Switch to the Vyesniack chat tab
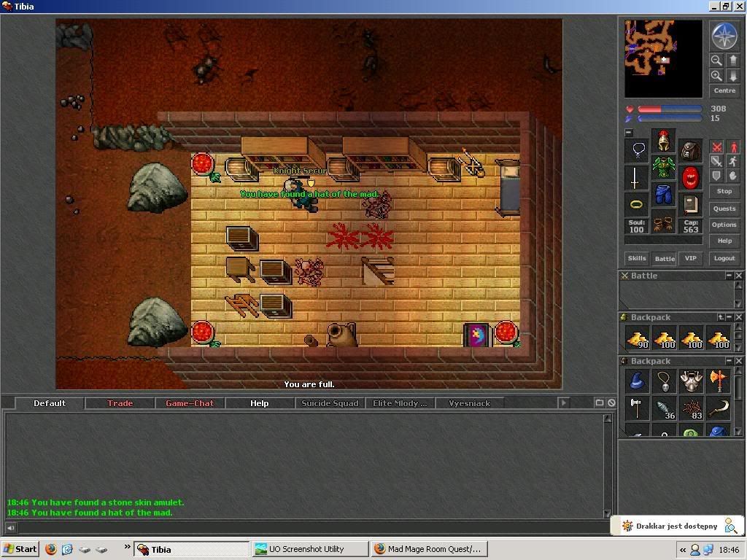This screenshot has width=747, height=560. (469, 403)
